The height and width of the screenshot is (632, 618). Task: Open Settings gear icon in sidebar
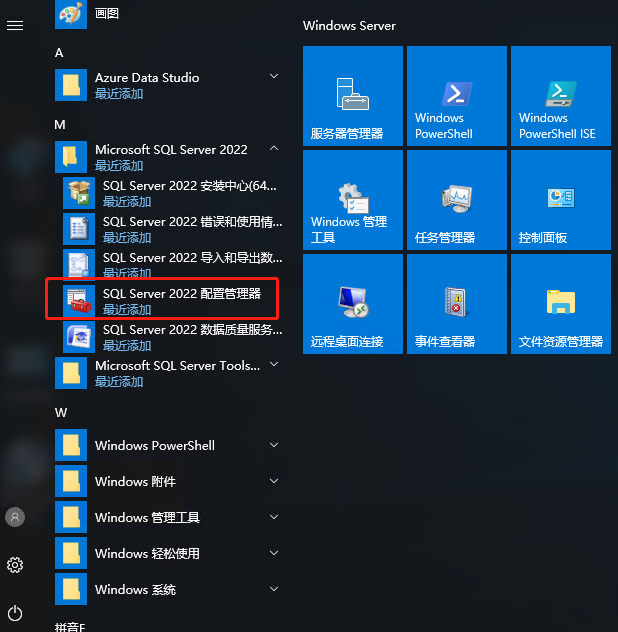15,565
